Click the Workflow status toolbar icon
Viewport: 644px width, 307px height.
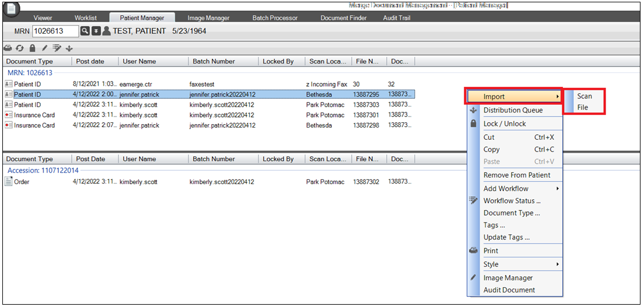tap(57, 48)
